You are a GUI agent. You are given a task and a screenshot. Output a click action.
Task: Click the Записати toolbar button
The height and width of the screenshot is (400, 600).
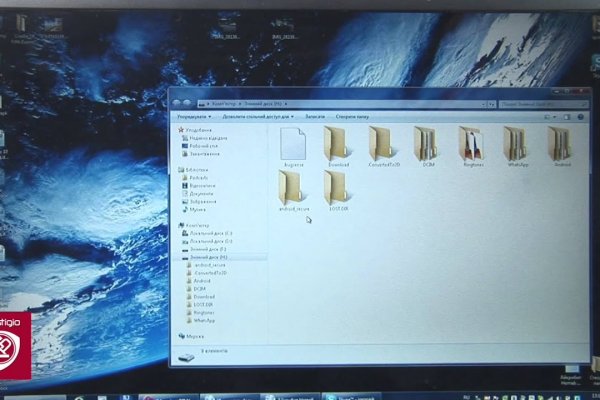tap(314, 116)
